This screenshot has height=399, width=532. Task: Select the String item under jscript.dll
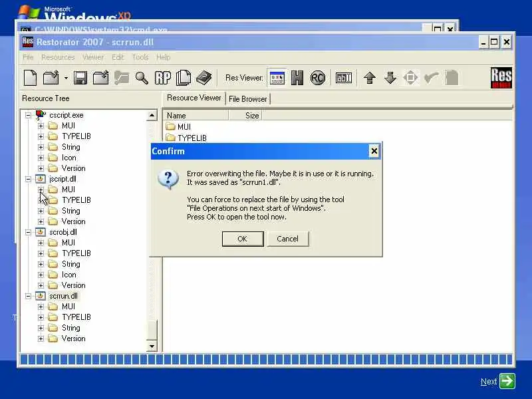(x=71, y=211)
